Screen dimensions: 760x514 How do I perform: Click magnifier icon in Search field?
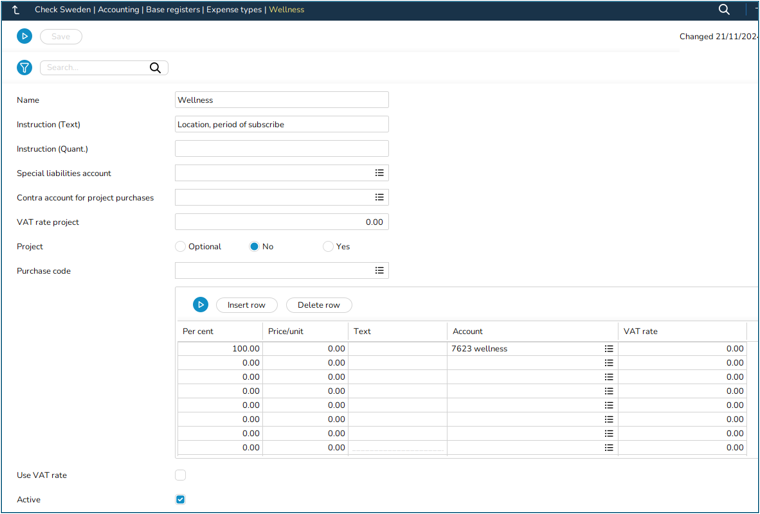click(x=155, y=68)
